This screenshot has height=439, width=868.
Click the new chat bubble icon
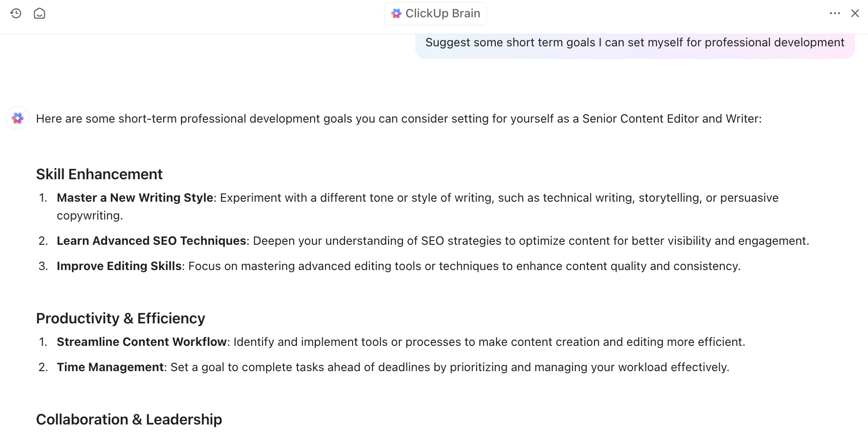pos(40,14)
